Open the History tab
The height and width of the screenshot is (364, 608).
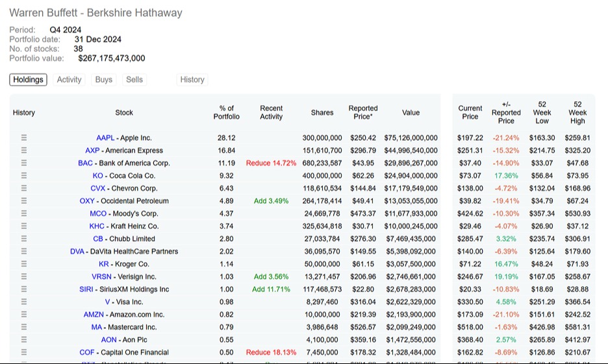tap(192, 79)
